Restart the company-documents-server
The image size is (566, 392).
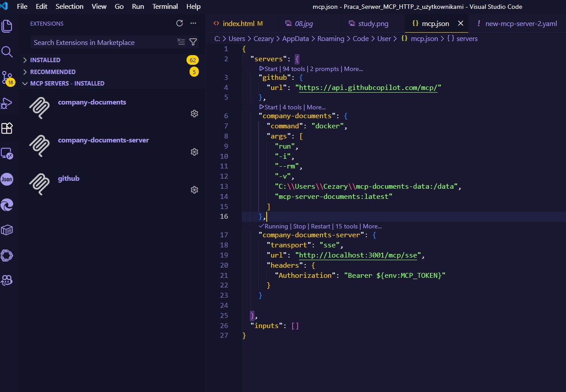pyautogui.click(x=320, y=226)
